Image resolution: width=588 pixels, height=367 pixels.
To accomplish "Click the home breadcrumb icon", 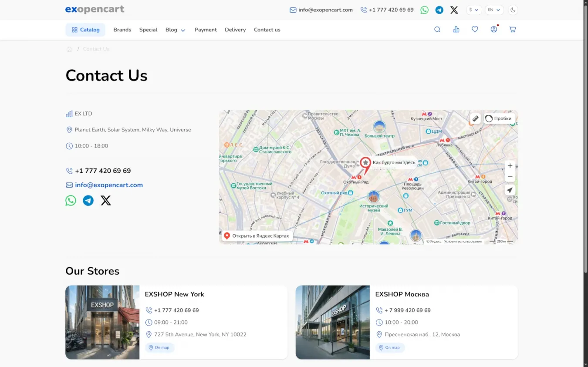I will tap(69, 49).
